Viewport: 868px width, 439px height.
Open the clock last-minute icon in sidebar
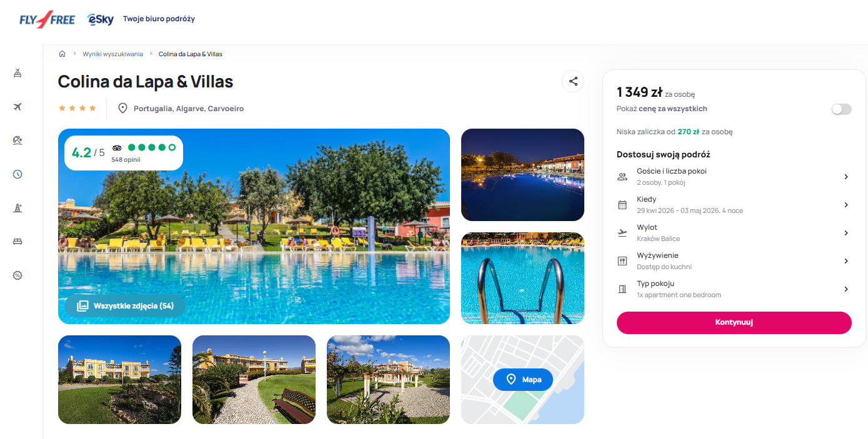point(17,174)
